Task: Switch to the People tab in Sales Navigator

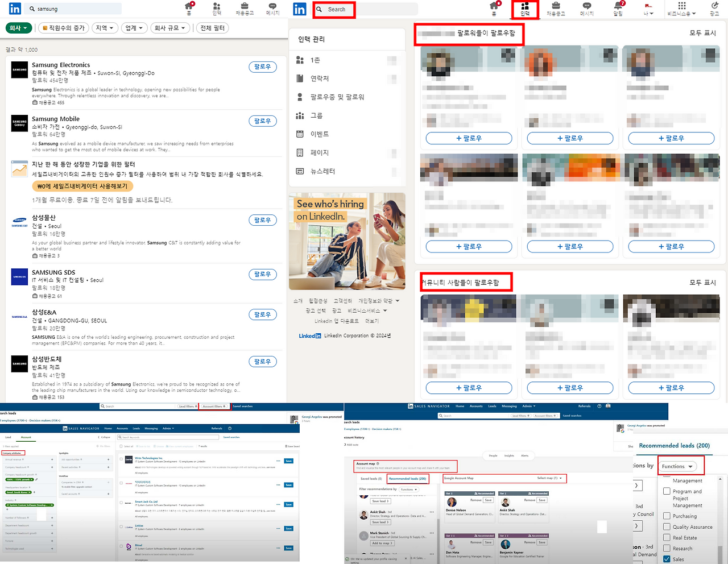Action: point(493,455)
